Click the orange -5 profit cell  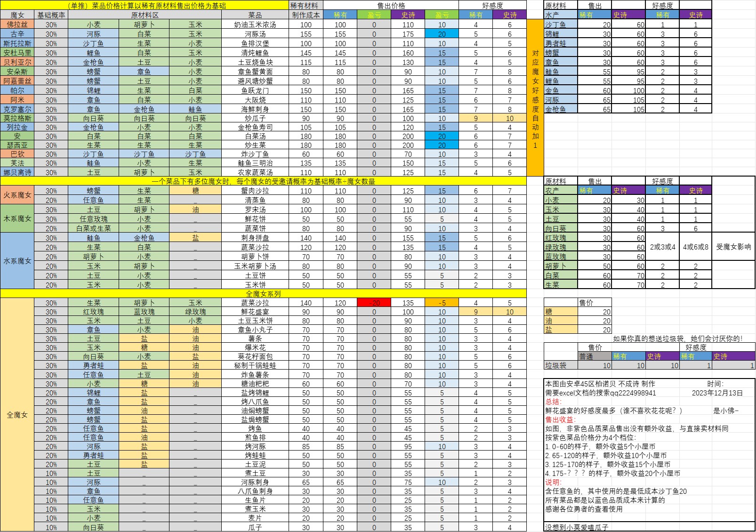[442, 303]
